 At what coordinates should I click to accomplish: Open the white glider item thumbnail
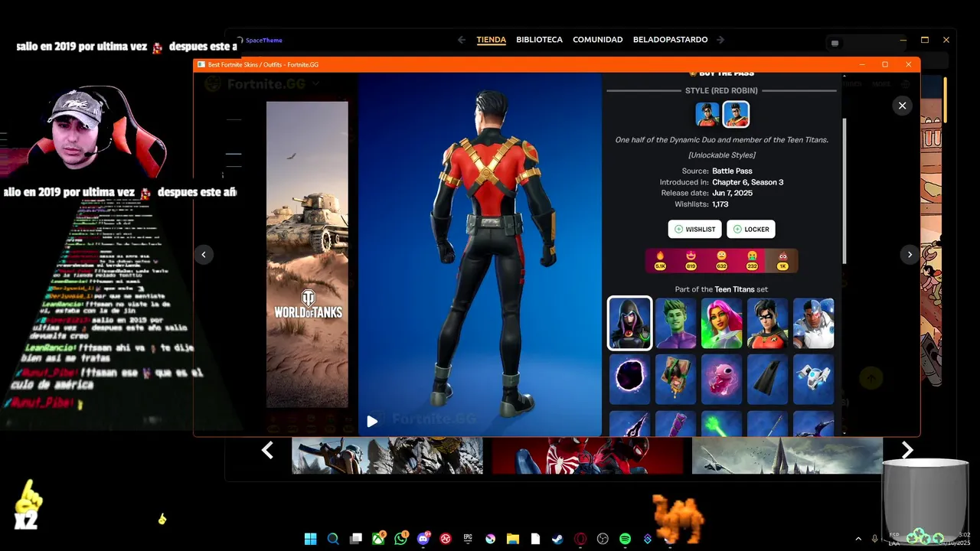[813, 379]
